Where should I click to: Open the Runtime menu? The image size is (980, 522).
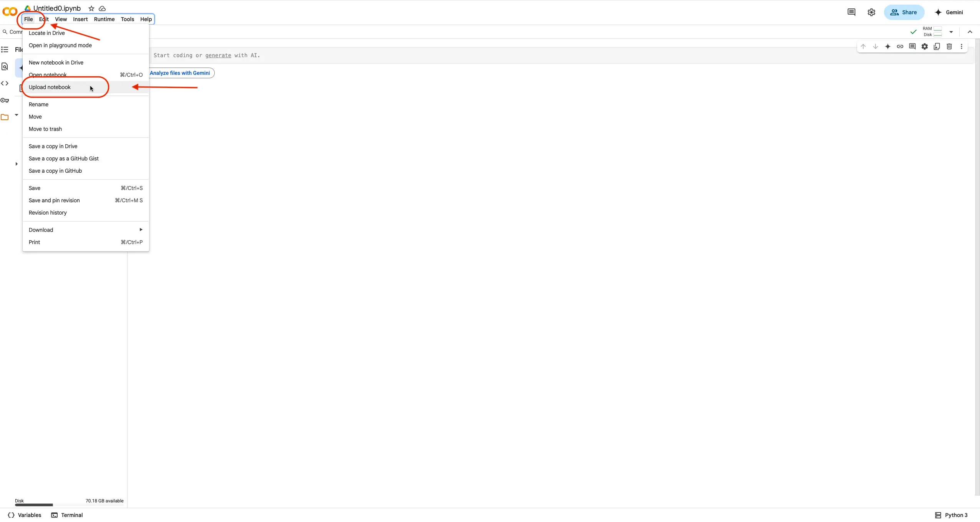104,19
